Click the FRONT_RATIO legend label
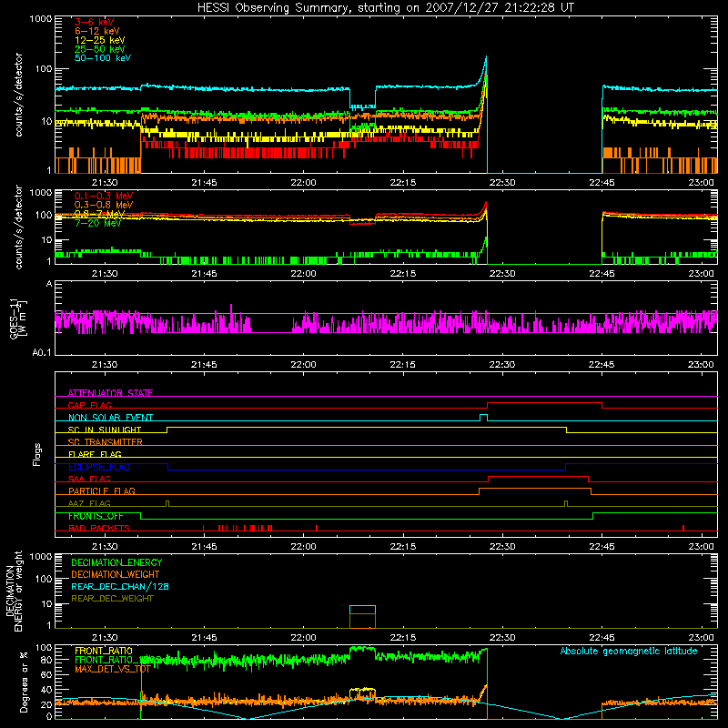 pos(104,651)
